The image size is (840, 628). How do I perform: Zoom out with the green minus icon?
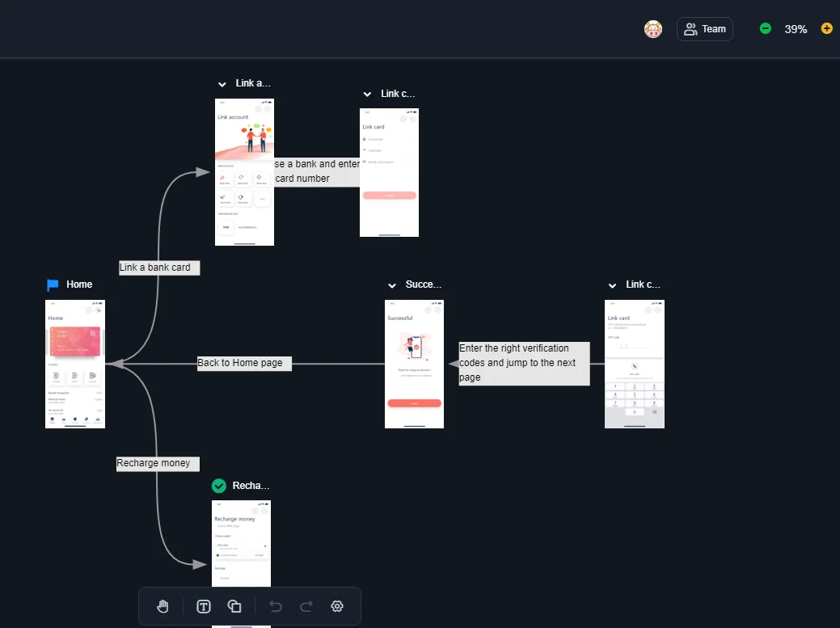766,28
